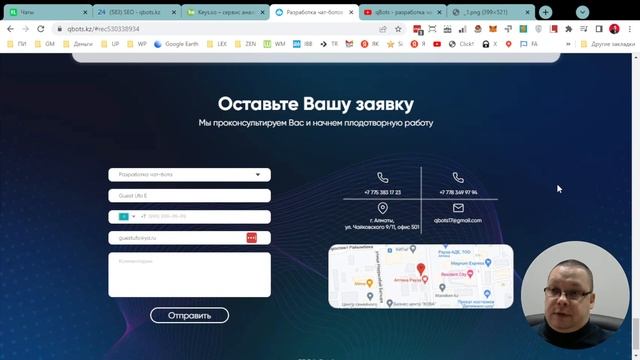
Task: Open the Деньги bookmarks folder
Action: [x=78, y=44]
